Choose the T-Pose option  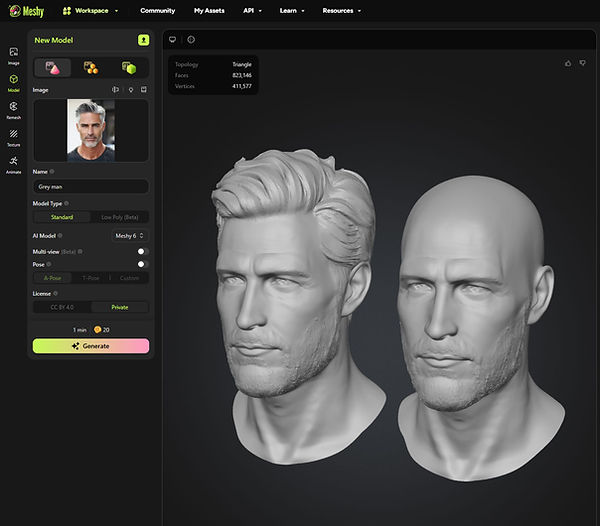(91, 278)
